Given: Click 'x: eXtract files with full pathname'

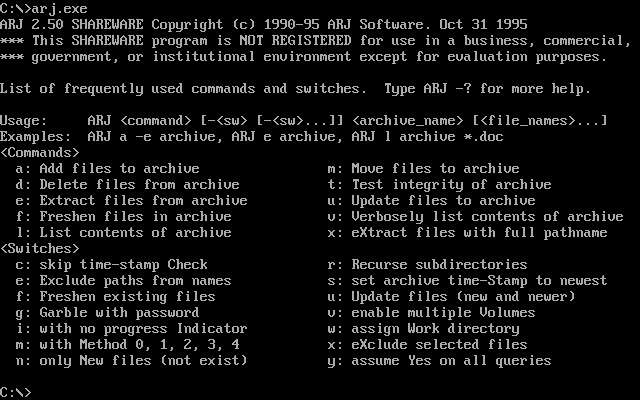Looking at the screenshot, I should (468, 233).
